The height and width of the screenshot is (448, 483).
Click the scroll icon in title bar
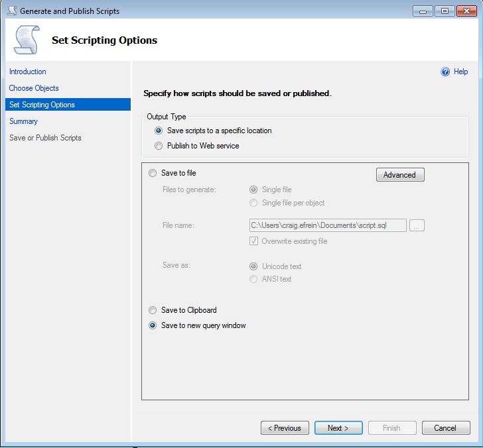point(12,11)
